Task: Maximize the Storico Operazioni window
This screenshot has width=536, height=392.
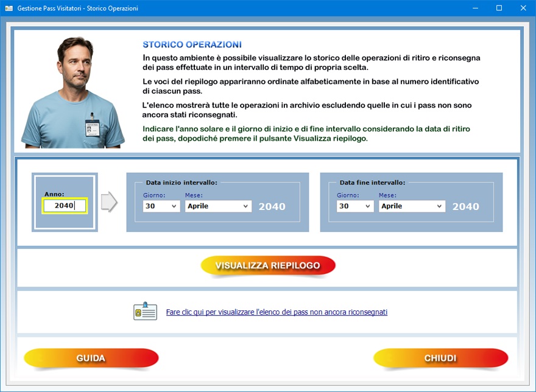Action: [x=499, y=9]
